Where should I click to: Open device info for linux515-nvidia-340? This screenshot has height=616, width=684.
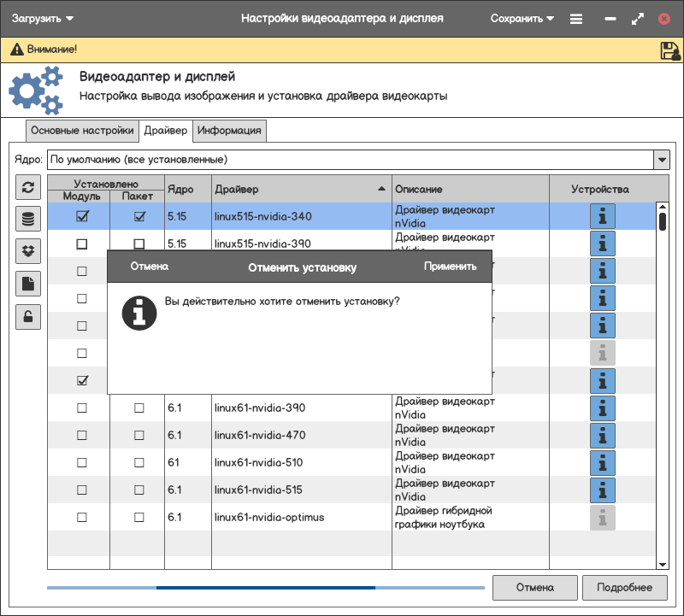603,217
